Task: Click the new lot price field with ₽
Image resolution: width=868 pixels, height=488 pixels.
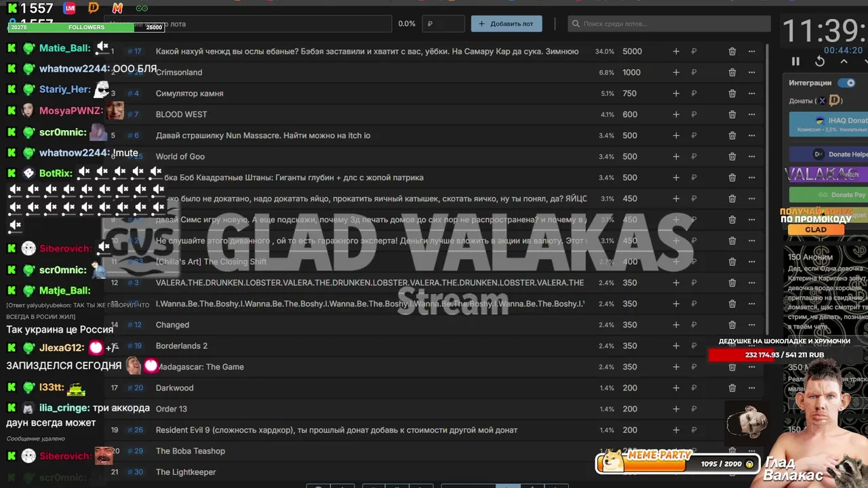Action: click(443, 24)
